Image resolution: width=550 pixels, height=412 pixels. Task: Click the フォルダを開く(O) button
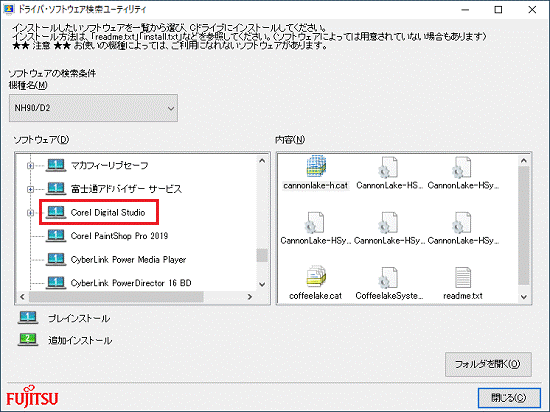[x=488, y=365]
